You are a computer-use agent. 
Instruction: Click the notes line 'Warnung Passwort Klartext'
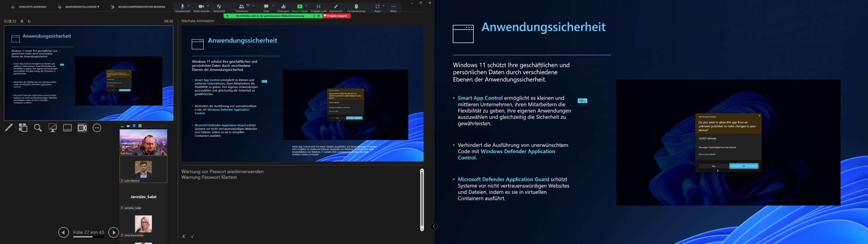(209, 177)
